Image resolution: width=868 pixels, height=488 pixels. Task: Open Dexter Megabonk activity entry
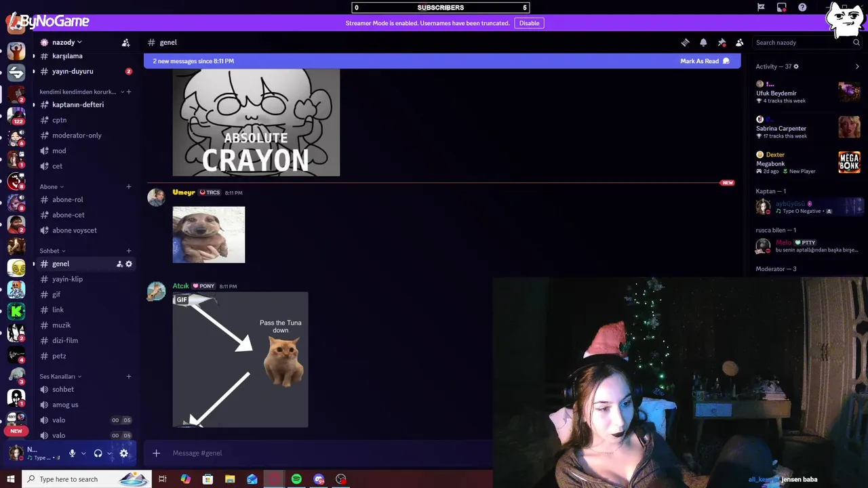[808, 163]
